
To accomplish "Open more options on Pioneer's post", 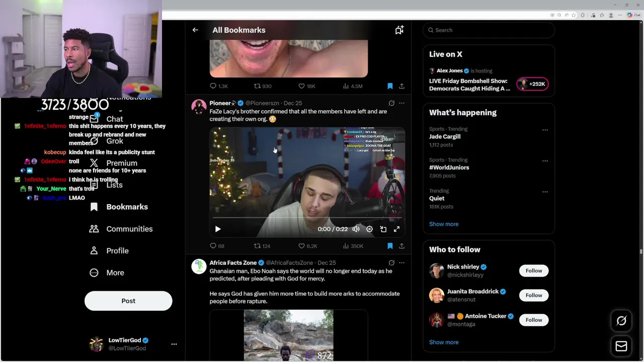I will tap(401, 103).
